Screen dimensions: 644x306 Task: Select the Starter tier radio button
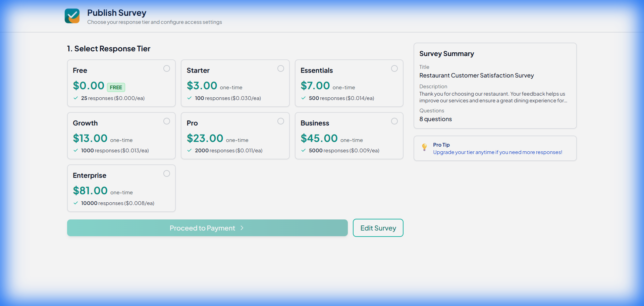click(281, 68)
